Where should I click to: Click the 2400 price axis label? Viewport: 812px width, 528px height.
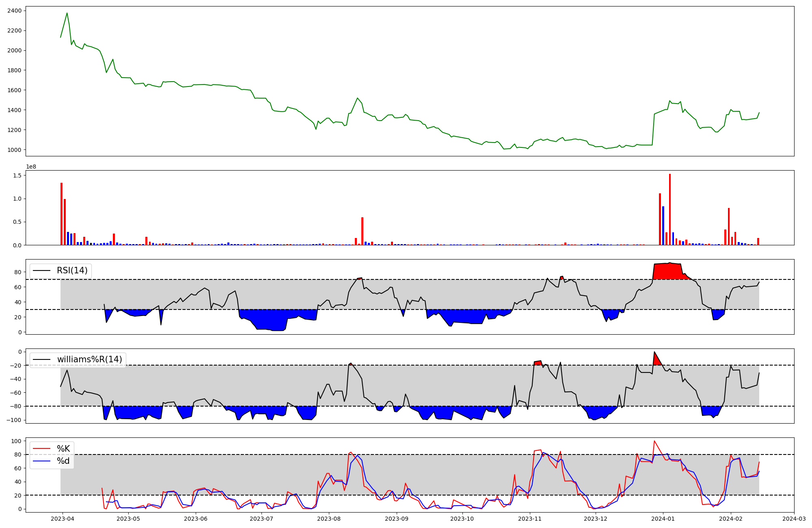(x=14, y=11)
